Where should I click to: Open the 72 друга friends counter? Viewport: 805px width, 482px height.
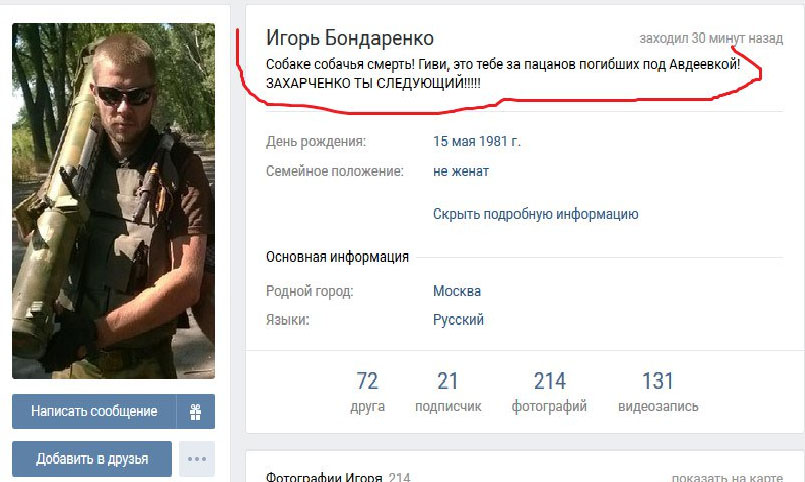coord(368,392)
